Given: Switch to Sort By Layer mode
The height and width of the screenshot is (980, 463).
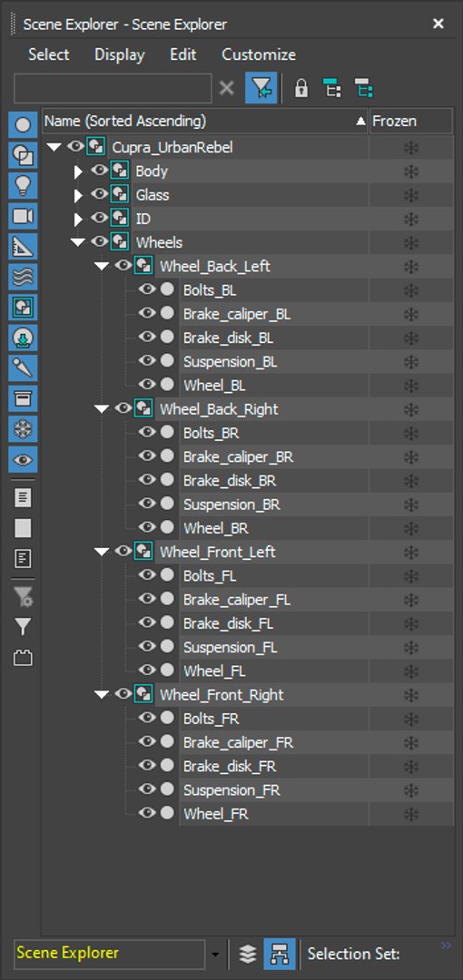Looking at the screenshot, I should point(249,954).
